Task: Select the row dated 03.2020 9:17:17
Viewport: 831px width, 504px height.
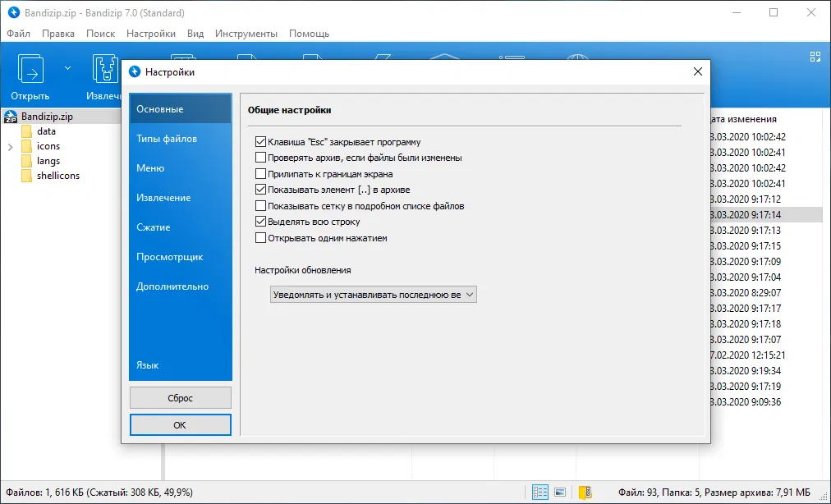Action: [x=766, y=309]
